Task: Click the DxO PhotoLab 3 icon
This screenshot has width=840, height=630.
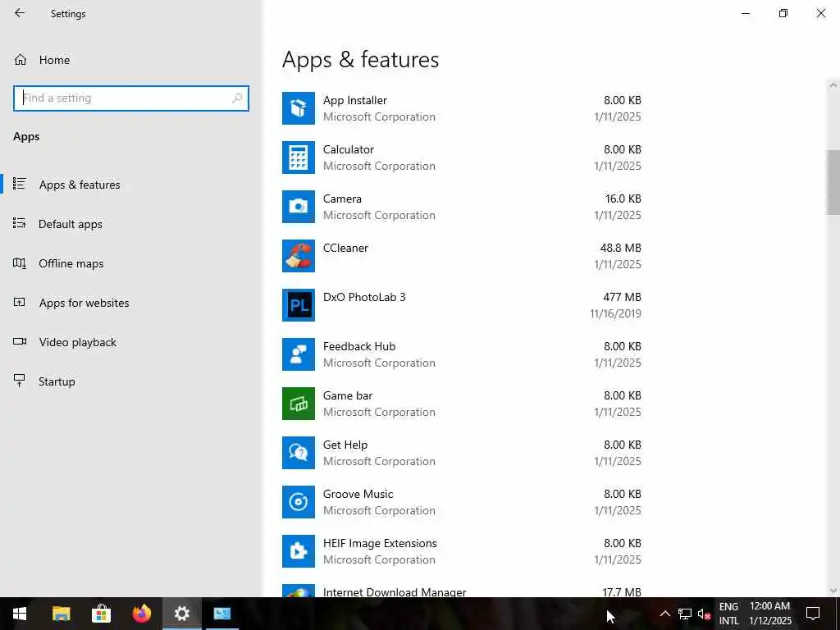Action: coord(299,305)
